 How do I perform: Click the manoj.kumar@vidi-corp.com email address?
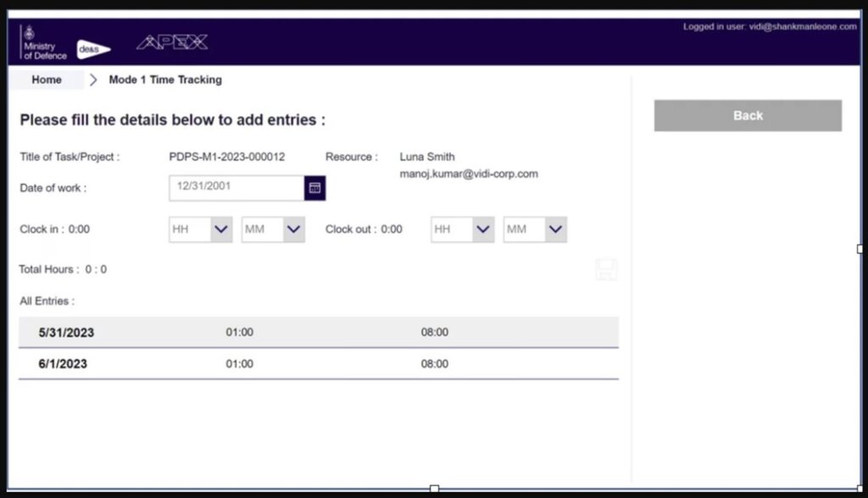[469, 174]
